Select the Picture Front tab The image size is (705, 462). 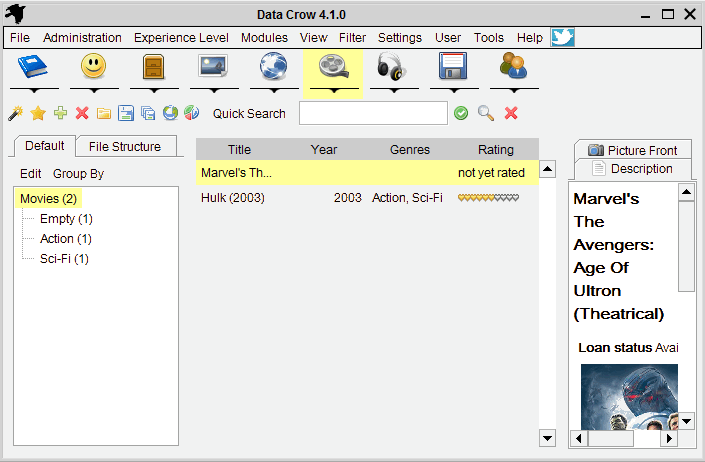point(633,150)
